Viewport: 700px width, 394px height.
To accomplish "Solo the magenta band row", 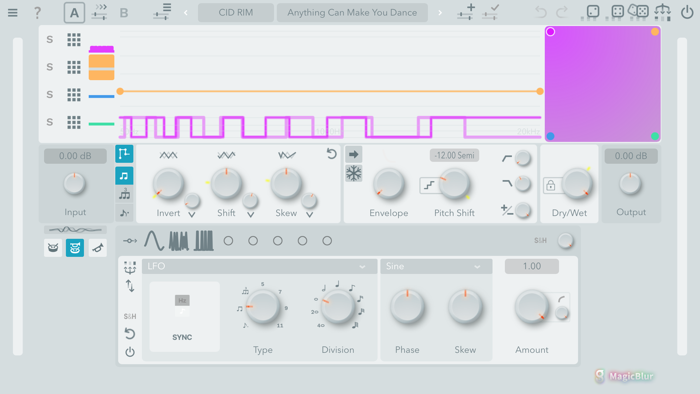I will 50,40.
